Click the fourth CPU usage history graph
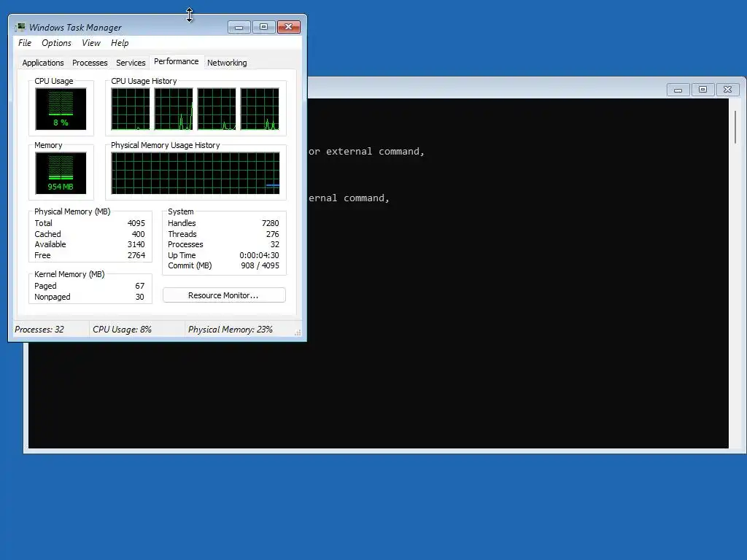The width and height of the screenshot is (747, 560). [260, 109]
